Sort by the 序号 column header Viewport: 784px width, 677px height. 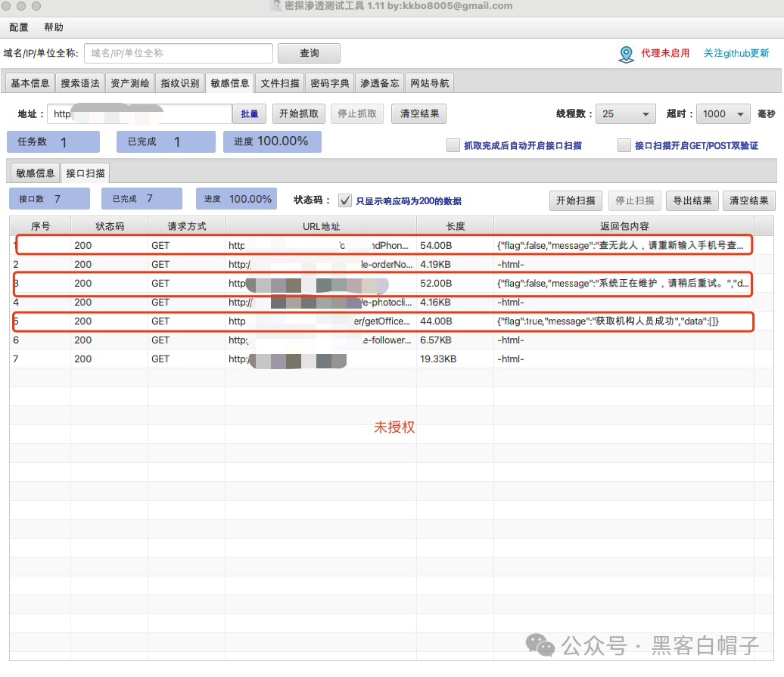(x=40, y=226)
